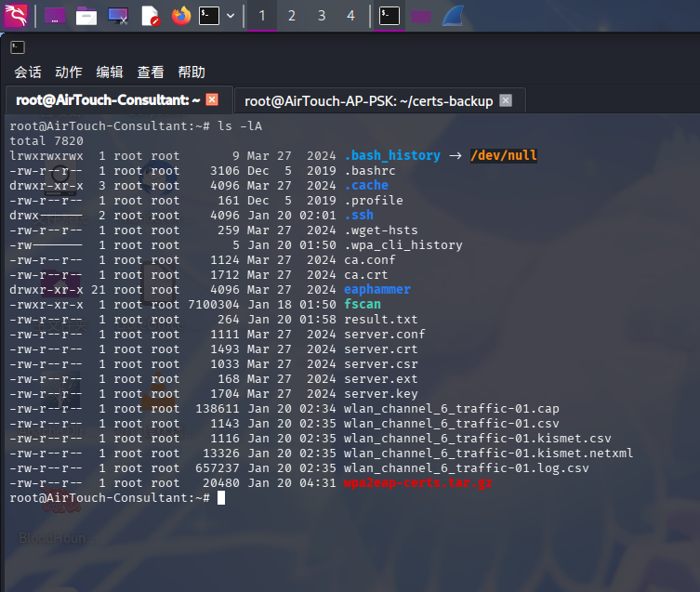The height and width of the screenshot is (592, 700).
Task: Switch to workspace 4
Action: tap(350, 16)
